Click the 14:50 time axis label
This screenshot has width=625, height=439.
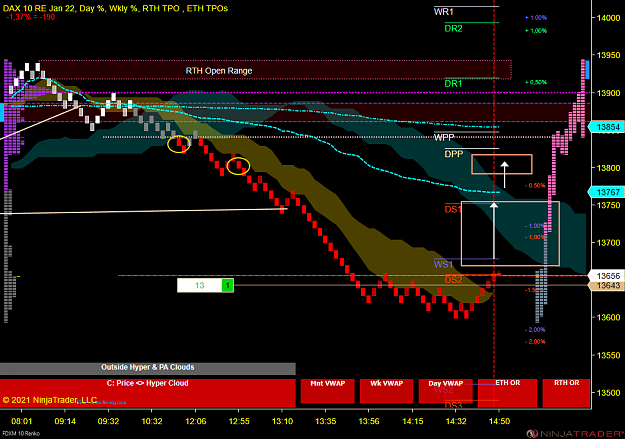pyautogui.click(x=499, y=421)
